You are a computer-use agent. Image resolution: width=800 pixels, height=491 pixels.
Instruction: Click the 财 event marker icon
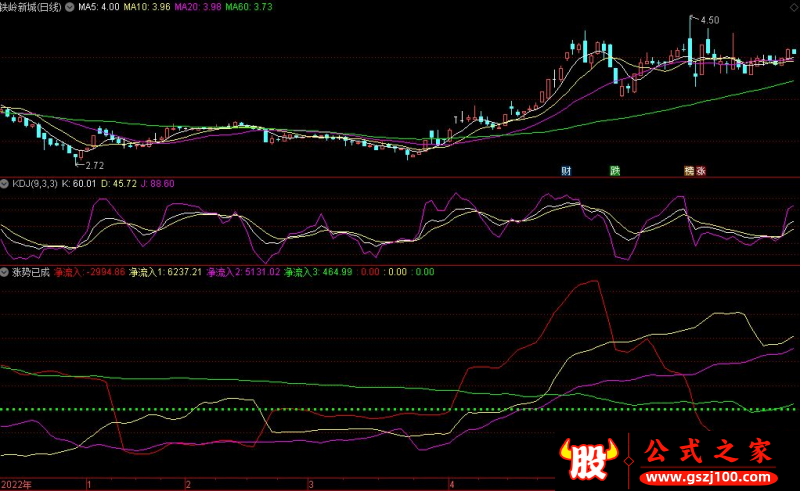[x=567, y=170]
